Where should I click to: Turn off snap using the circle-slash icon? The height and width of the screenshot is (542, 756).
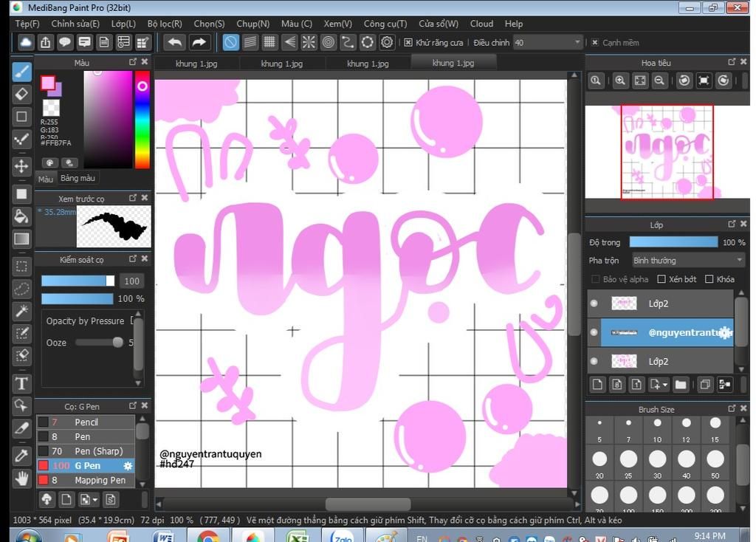click(x=230, y=42)
